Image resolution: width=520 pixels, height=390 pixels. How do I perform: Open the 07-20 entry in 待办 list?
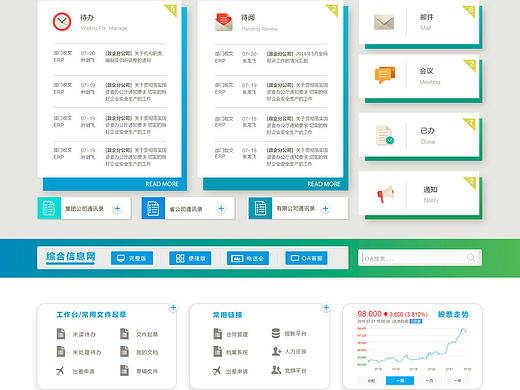pos(110,57)
